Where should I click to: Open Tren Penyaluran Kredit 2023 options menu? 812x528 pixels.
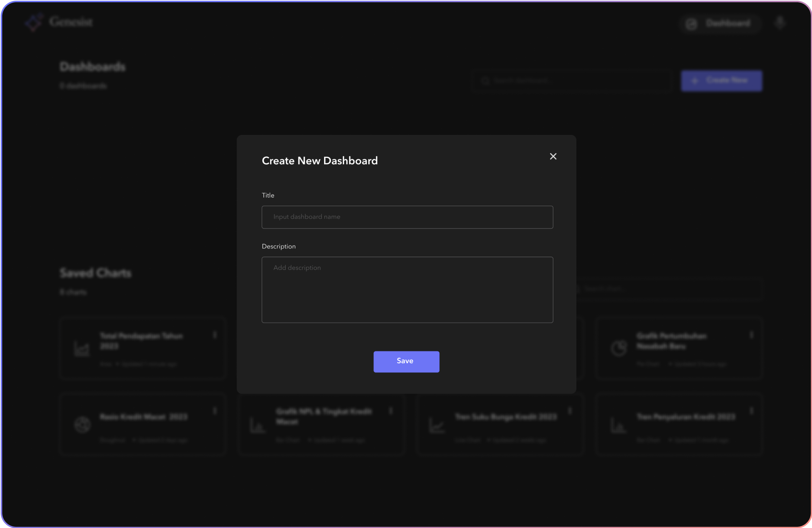(x=751, y=411)
